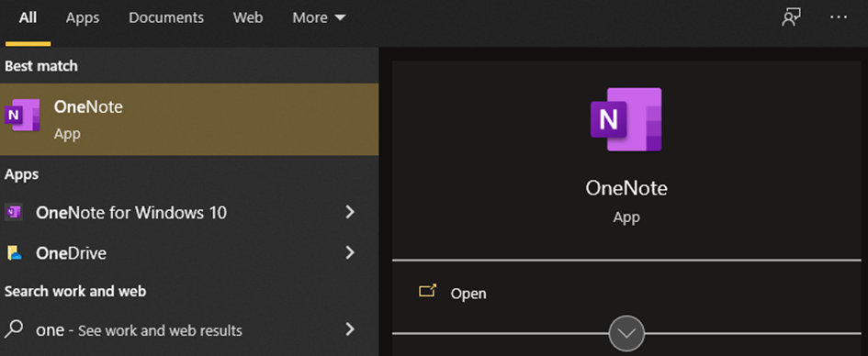Open the Documents search tab
Viewport: 868px width, 356px height.
click(166, 18)
